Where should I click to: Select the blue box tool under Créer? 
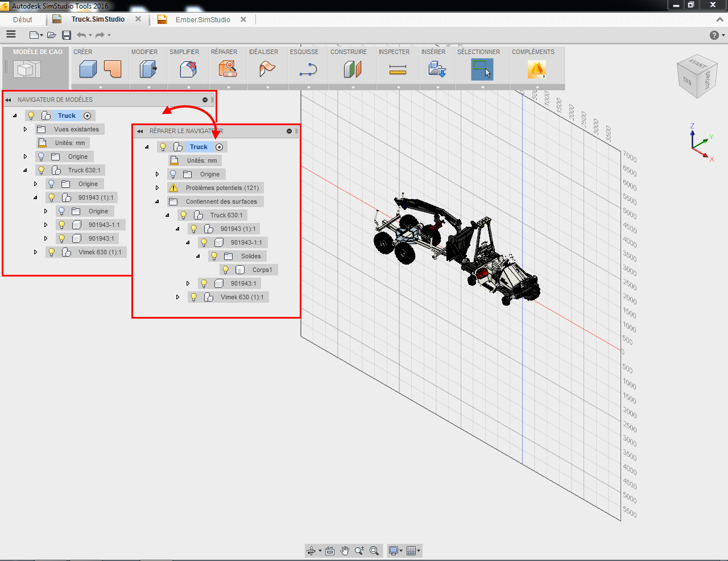[x=88, y=69]
